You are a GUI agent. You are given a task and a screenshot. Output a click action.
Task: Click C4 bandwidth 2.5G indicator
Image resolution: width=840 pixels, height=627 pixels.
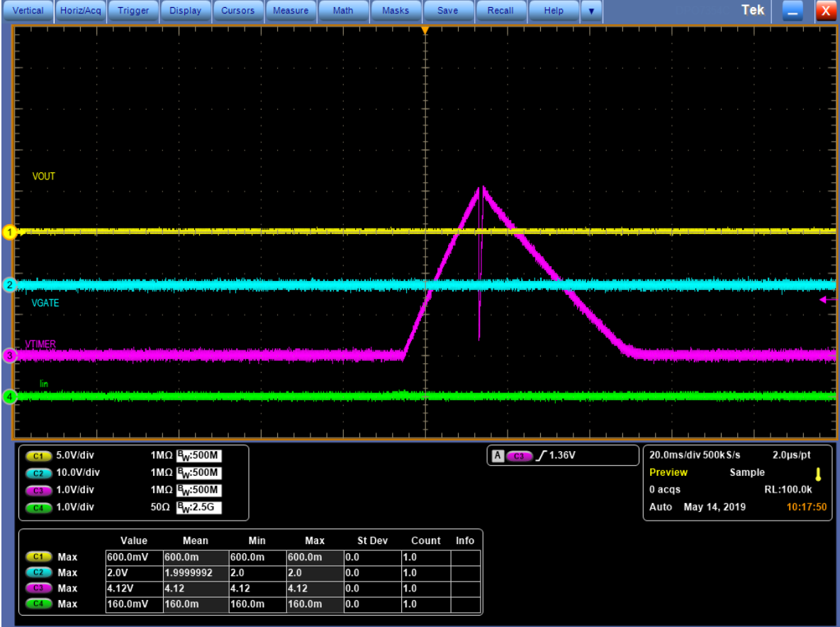[198, 507]
